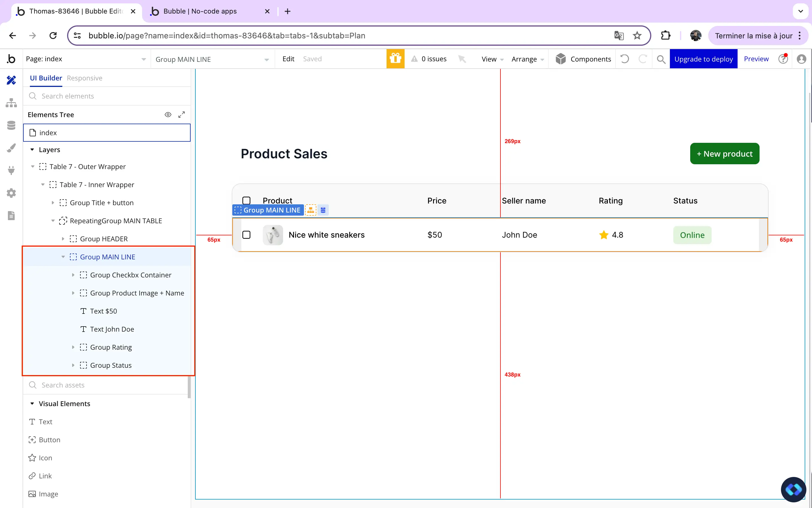Screen dimensions: 812x508
Task: Focus the Search elements field
Action: tap(107, 96)
